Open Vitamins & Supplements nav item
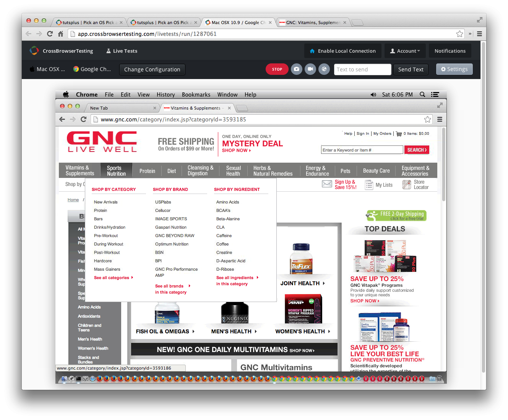508x420 pixels. [80, 171]
